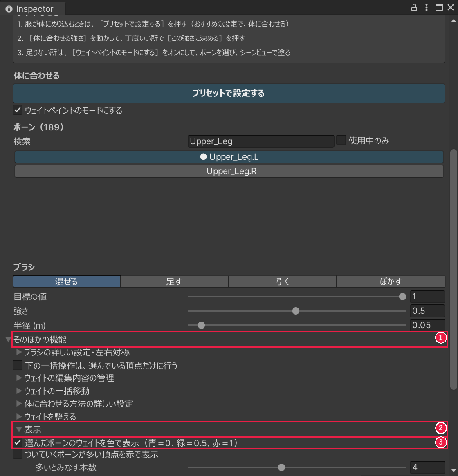The width and height of the screenshot is (458, 476).
Task: Uncheck 選んだボーンのウェイトを色で表示 checkbox
Action: (x=18, y=442)
